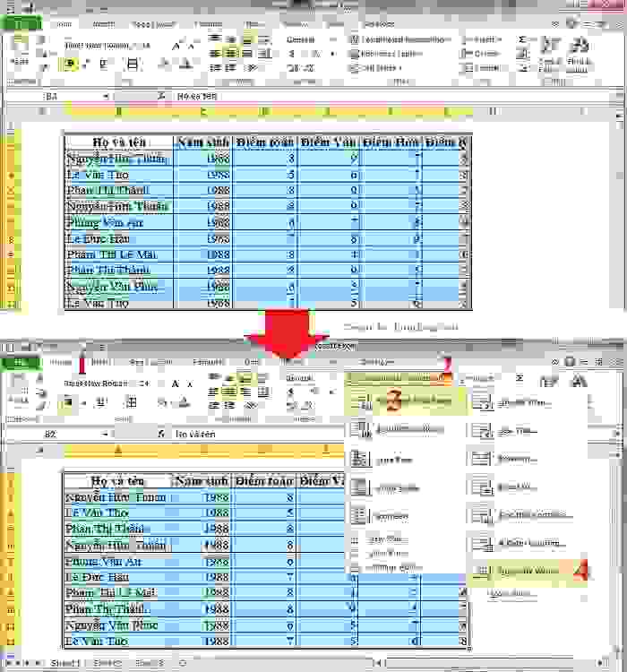This screenshot has height=672, width=627.
Task: Switch to Page Layout tab, upper window
Action: point(153,24)
